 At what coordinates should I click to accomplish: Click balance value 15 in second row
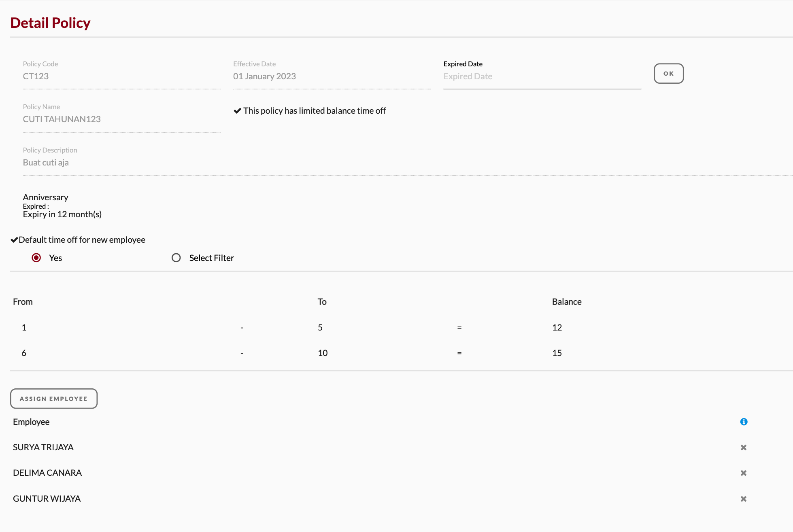point(557,353)
